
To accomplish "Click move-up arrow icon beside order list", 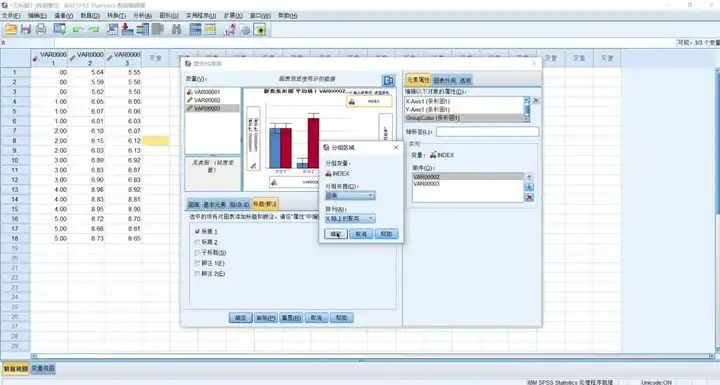I will (529, 177).
